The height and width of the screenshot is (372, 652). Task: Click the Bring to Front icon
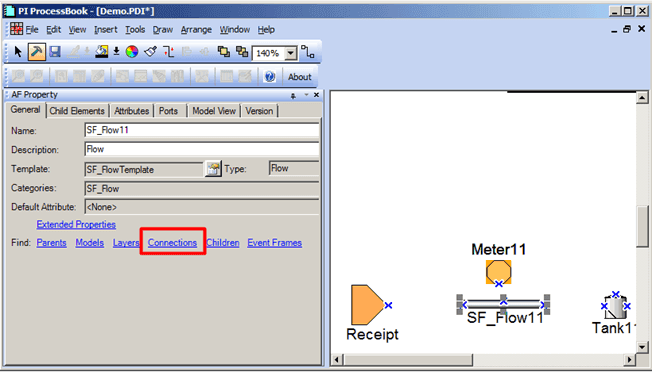[x=224, y=52]
